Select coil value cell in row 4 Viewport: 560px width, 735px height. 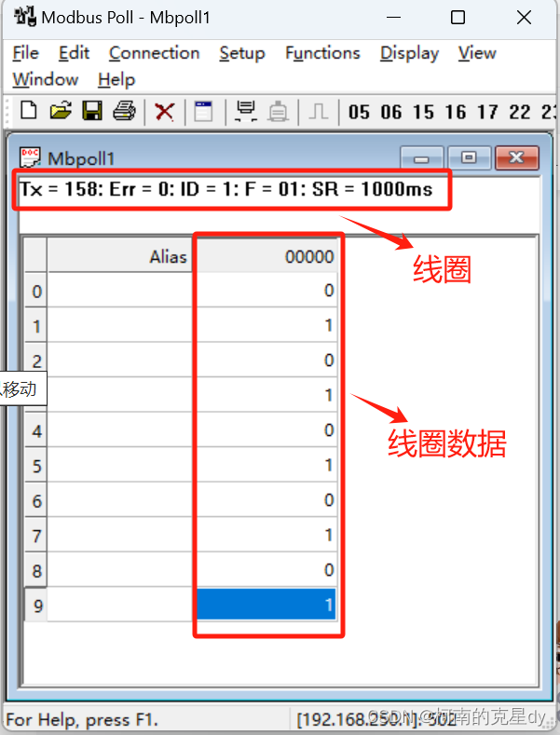266,430
